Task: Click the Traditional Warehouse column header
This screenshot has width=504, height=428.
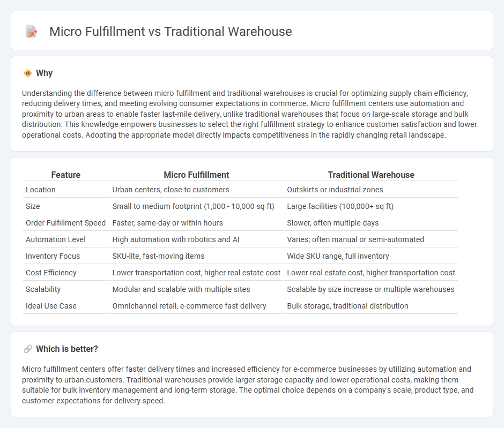Action: tap(371, 175)
